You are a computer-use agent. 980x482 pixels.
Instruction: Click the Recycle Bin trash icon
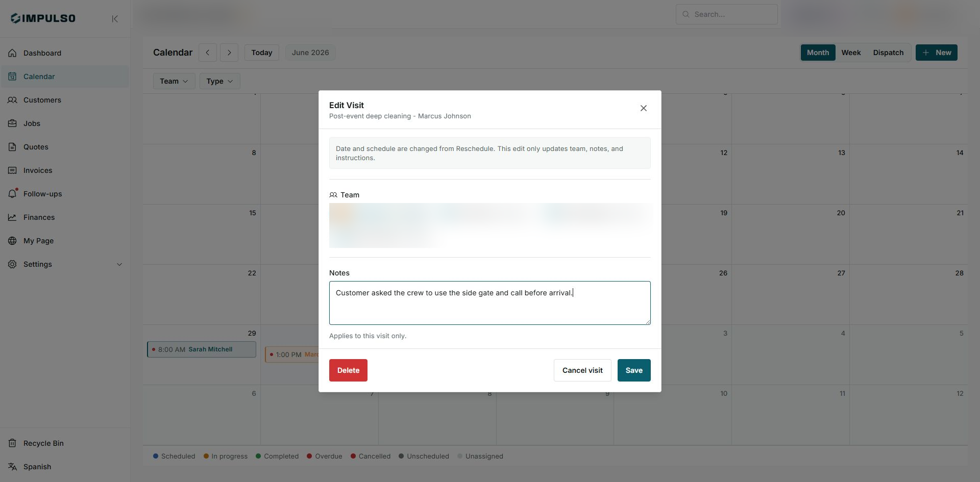[x=12, y=443]
